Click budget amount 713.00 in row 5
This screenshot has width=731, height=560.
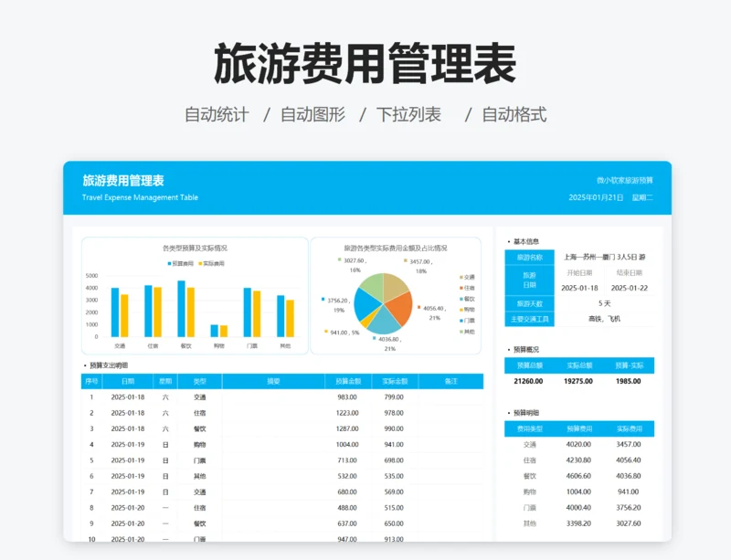click(347, 460)
